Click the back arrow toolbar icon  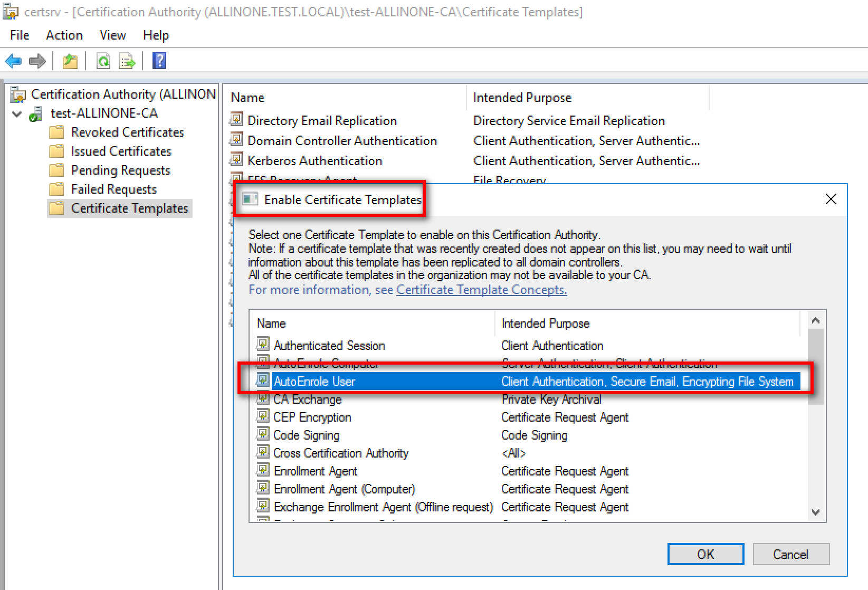point(13,61)
